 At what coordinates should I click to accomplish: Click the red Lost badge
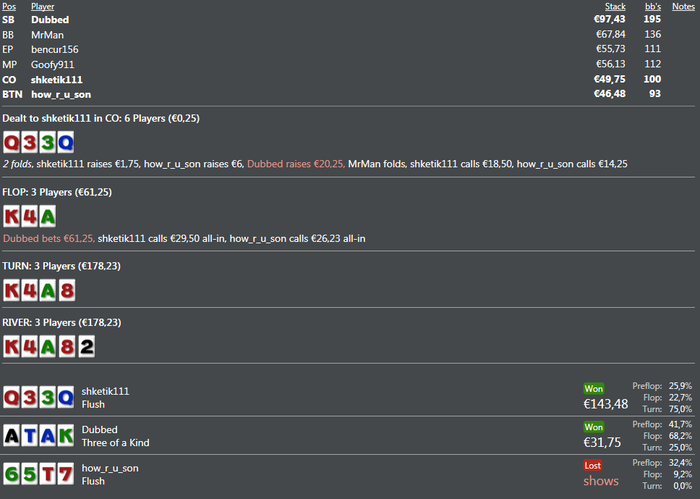(593, 466)
